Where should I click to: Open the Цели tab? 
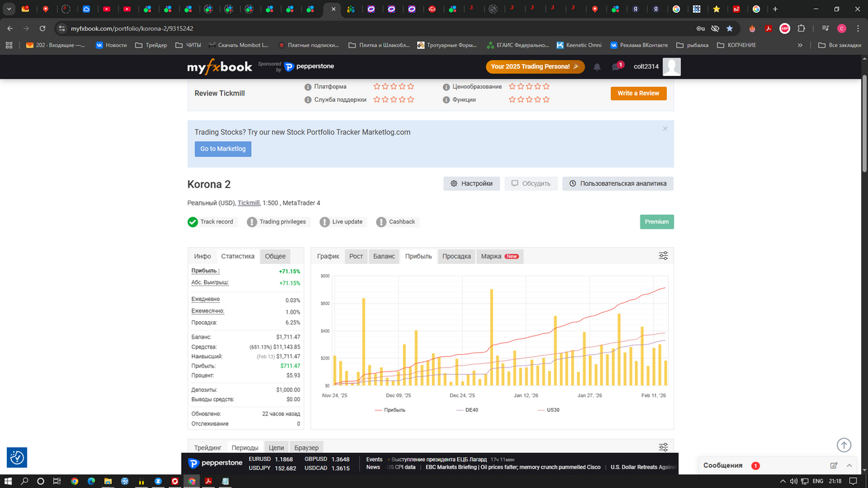(x=277, y=448)
